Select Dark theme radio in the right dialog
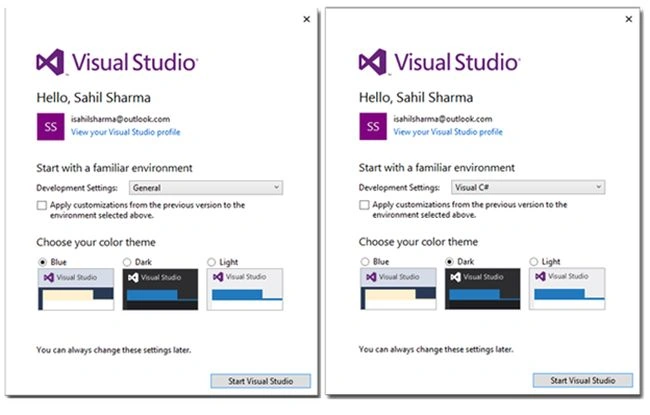This screenshot has width=650, height=415. (449, 262)
